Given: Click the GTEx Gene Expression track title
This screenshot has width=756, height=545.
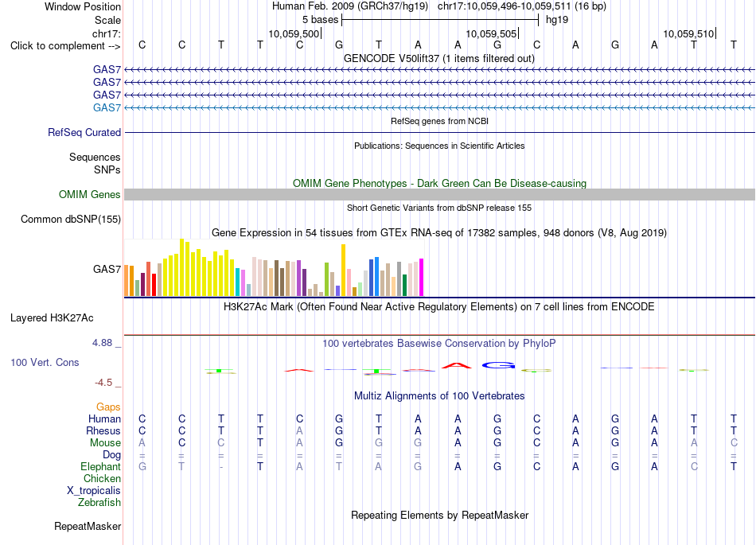Looking at the screenshot, I should tap(439, 233).
